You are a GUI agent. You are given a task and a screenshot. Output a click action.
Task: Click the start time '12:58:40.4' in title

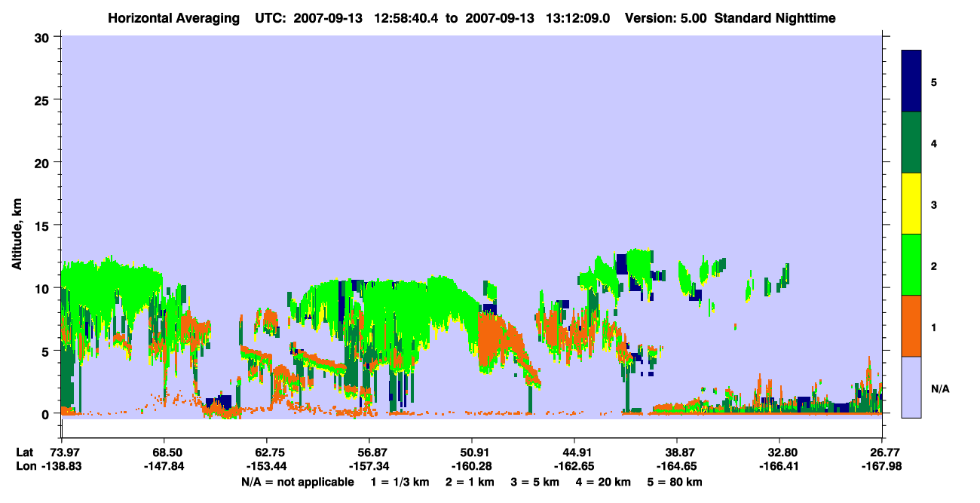click(405, 17)
